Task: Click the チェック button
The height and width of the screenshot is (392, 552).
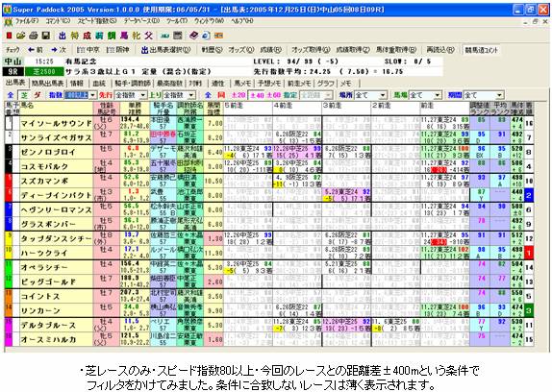Action: coord(13,50)
